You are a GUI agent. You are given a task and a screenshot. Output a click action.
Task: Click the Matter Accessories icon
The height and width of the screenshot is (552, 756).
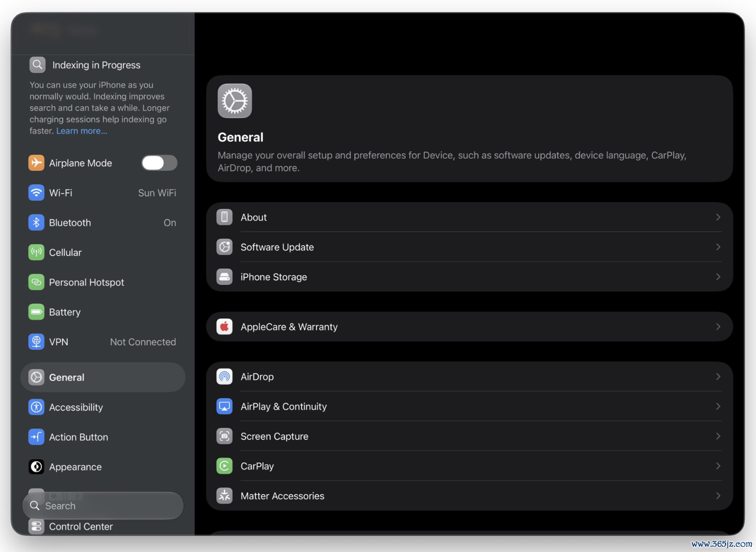pyautogui.click(x=225, y=496)
